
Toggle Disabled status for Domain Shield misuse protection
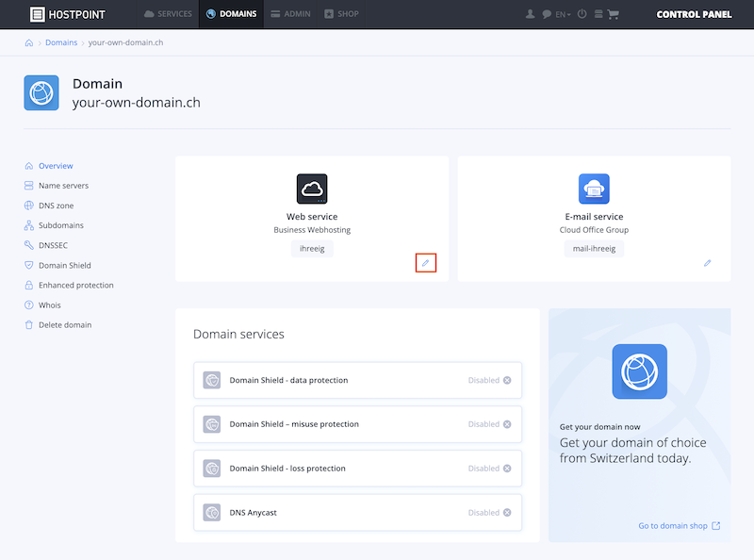pos(489,424)
